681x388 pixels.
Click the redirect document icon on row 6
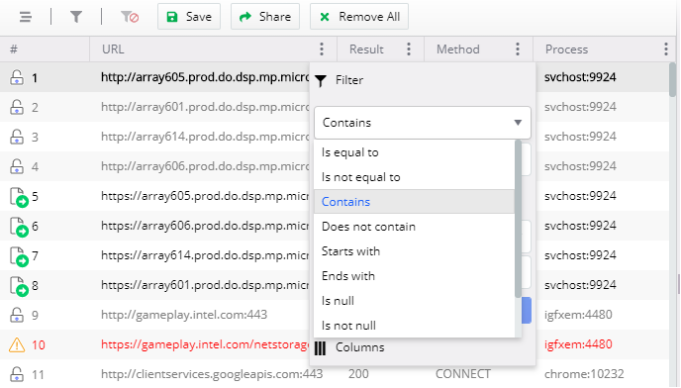(19, 226)
